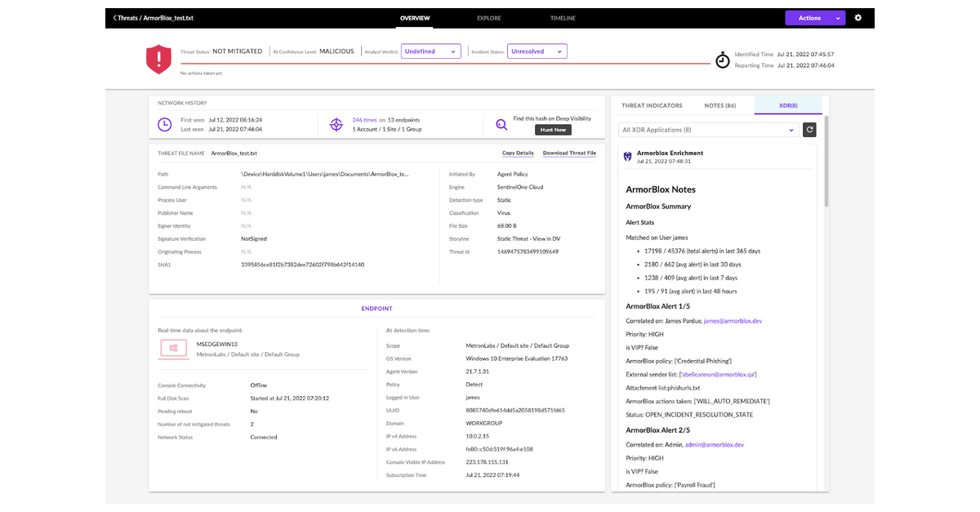The height and width of the screenshot is (512, 980).
Task: Open the Analyst Verdict dropdown
Action: (x=430, y=51)
